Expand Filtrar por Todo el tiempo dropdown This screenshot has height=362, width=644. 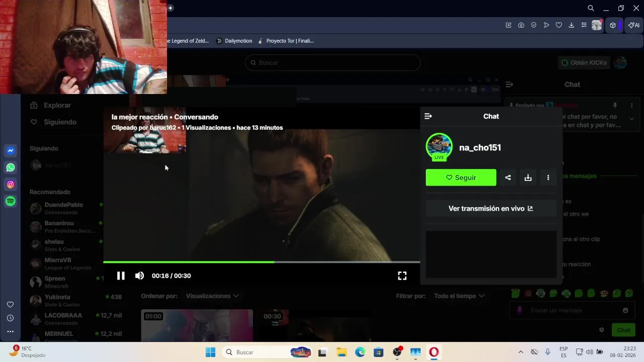point(459,296)
